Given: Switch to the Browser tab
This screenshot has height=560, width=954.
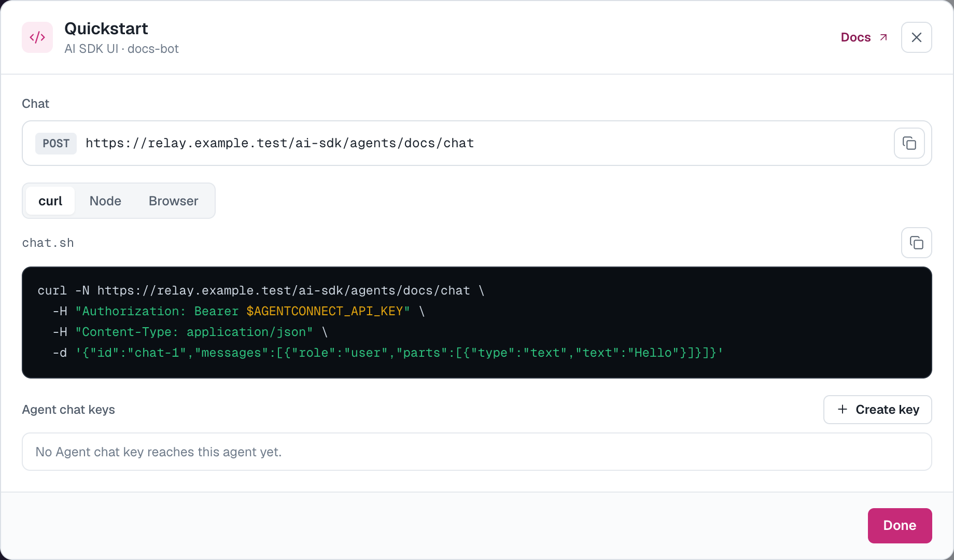Looking at the screenshot, I should coord(173,201).
